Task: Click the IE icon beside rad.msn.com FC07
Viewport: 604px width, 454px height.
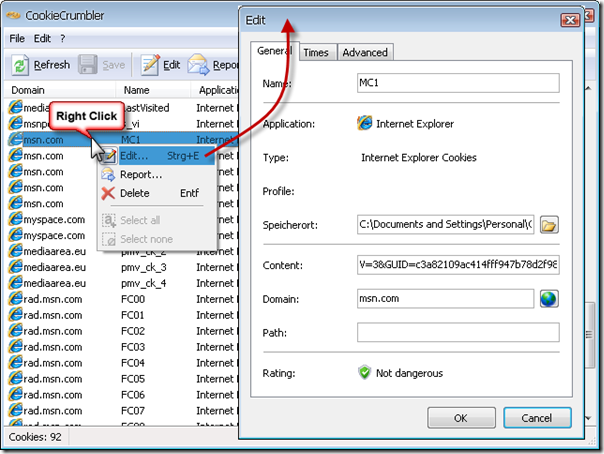Action: [x=15, y=410]
